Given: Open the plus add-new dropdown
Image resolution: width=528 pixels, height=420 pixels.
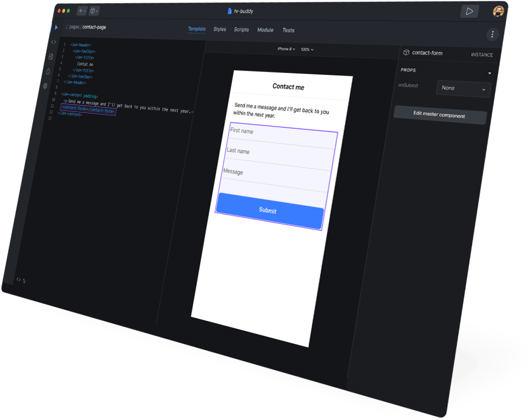Looking at the screenshot, I should pos(81,10).
